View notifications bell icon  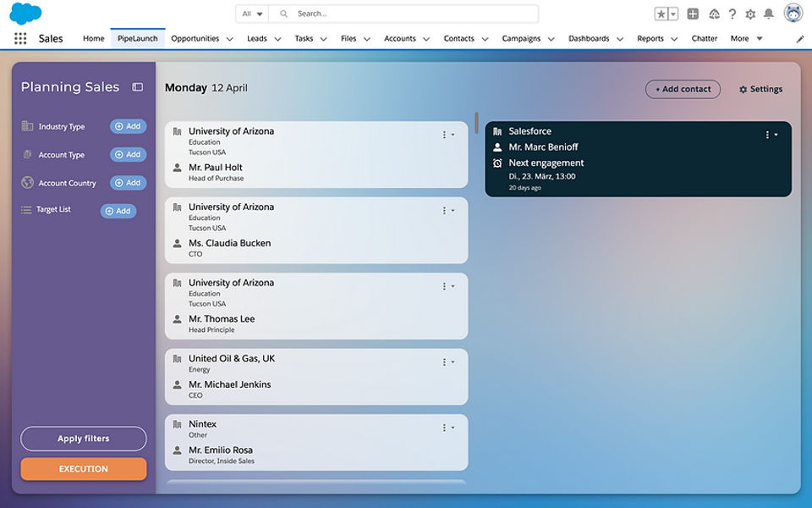click(768, 14)
